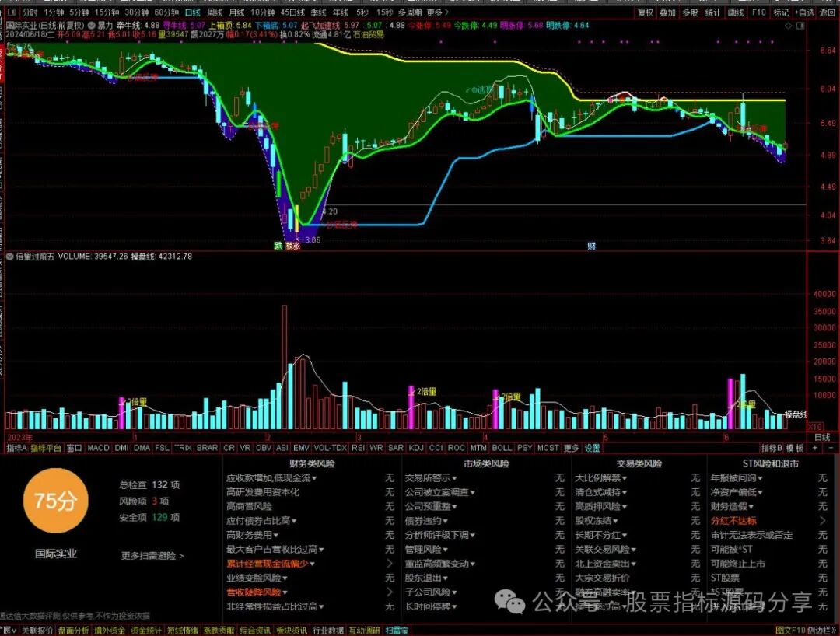Click the minus zoom button on indicator bar
Viewport: 840px width, 636px height.
[x=831, y=448]
